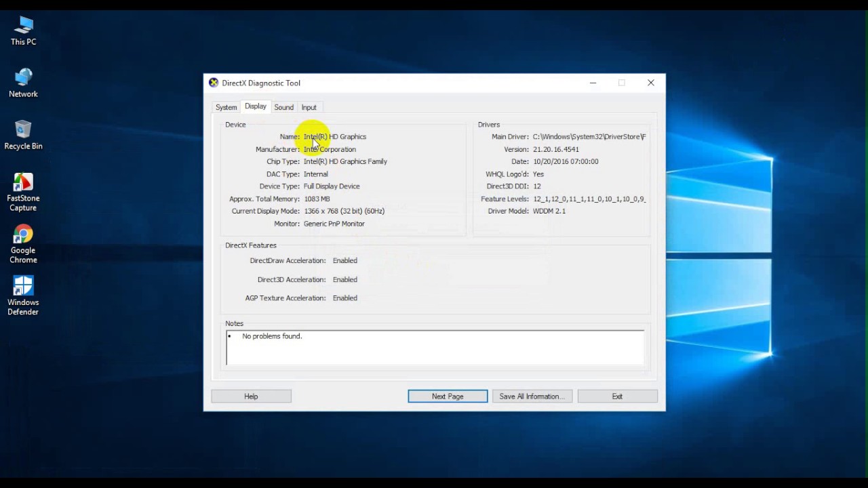Click the AGP Texture Acceleration 'Enabled' status
This screenshot has height=488, width=868.
tap(345, 298)
